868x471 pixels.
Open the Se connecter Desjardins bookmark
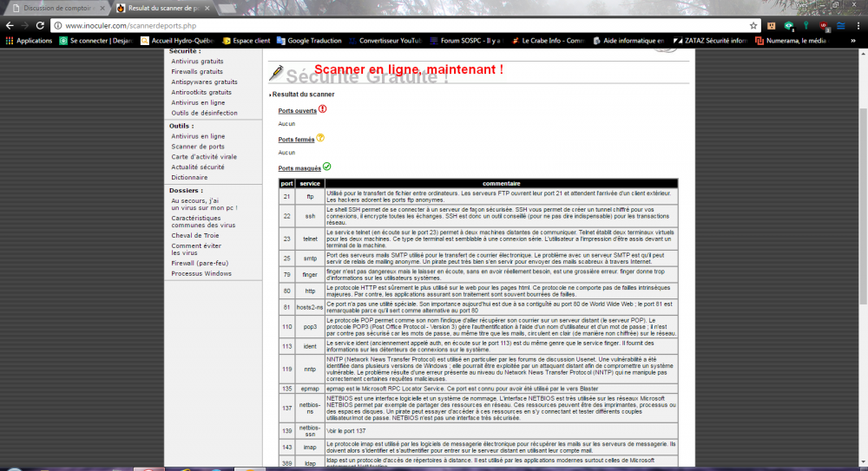pyautogui.click(x=95, y=41)
